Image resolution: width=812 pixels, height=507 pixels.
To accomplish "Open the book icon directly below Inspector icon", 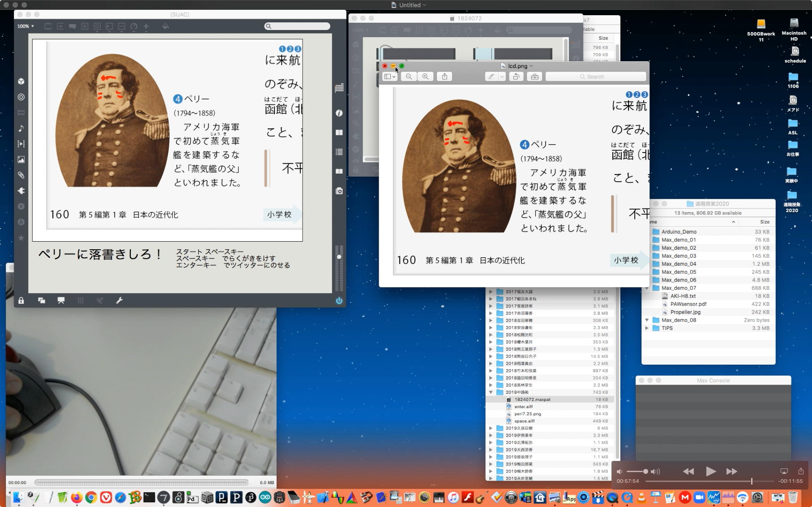I will 339,132.
